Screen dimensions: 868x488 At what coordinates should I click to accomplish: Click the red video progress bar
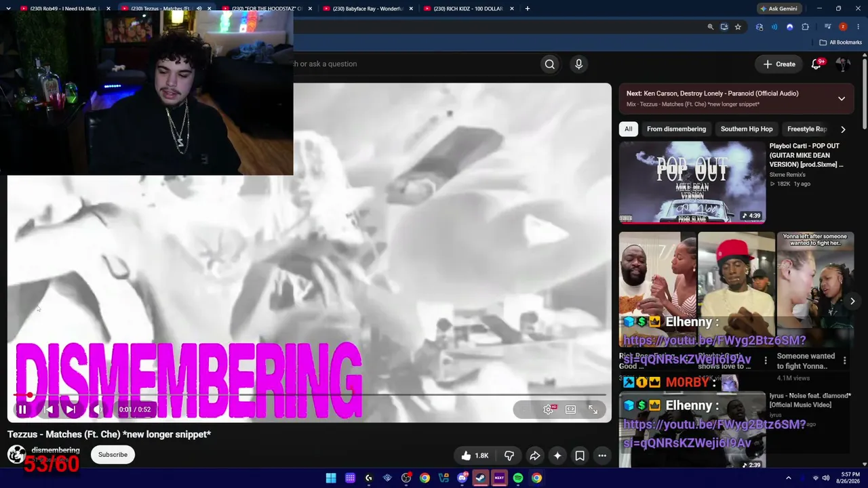(x=309, y=394)
